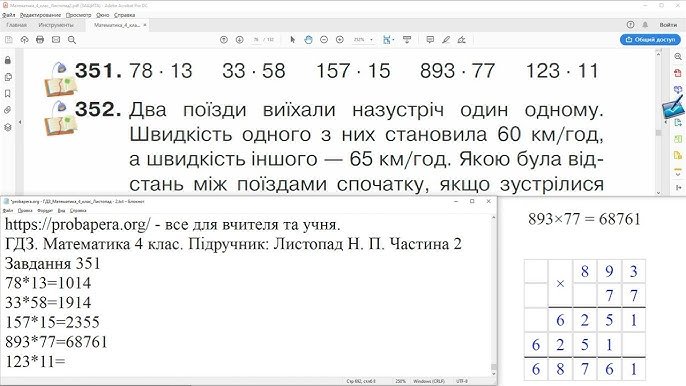Open the bookmarks panel in left sidebar

click(x=7, y=93)
